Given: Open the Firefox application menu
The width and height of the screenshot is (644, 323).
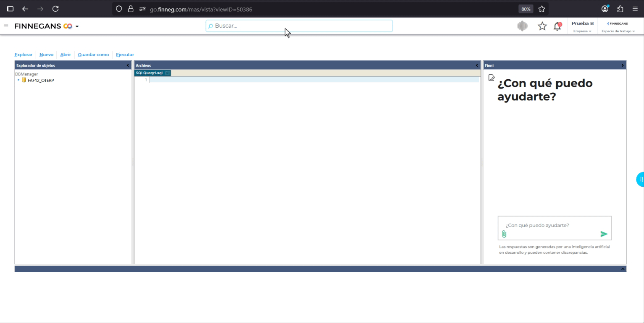Looking at the screenshot, I should pyautogui.click(x=635, y=9).
